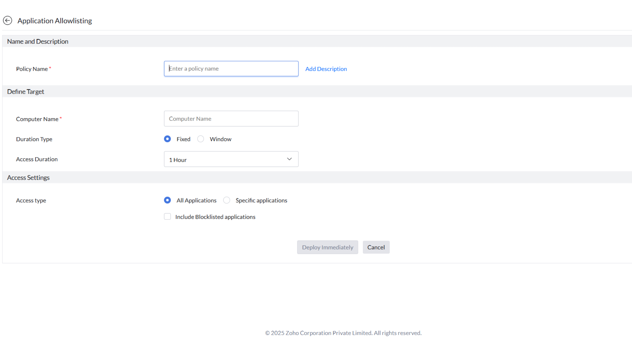Screen dimensions: 632x364
Task: Click the Access Duration chevron arrow
Action: tap(289, 159)
